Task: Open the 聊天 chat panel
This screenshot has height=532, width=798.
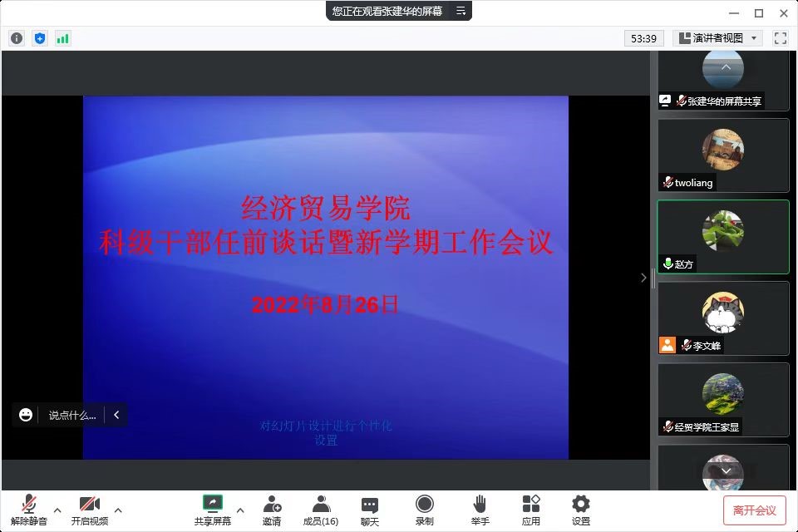Action: coord(369,510)
